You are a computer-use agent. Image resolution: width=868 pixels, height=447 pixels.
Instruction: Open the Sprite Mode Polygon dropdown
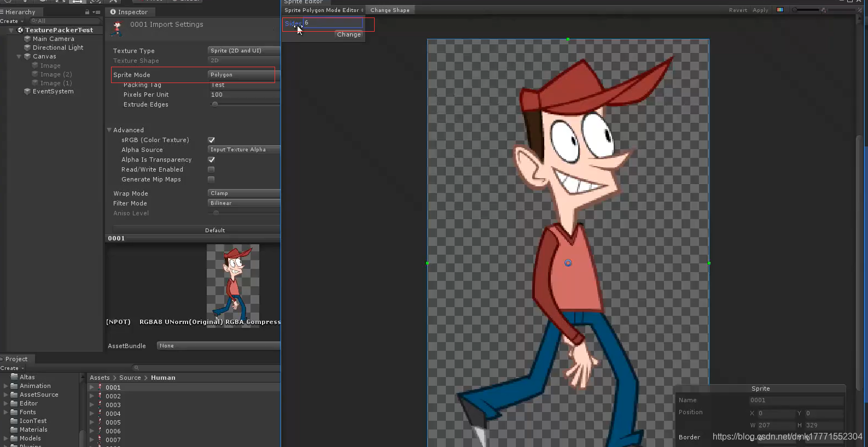click(244, 74)
